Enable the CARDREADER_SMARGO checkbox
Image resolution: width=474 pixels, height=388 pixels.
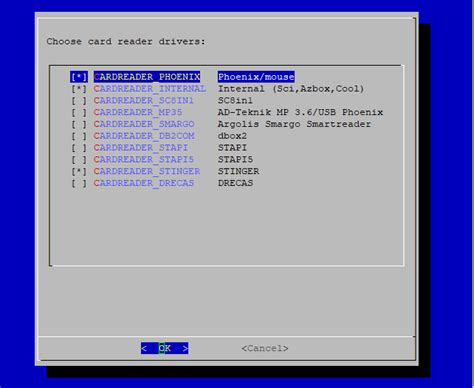tap(79, 124)
